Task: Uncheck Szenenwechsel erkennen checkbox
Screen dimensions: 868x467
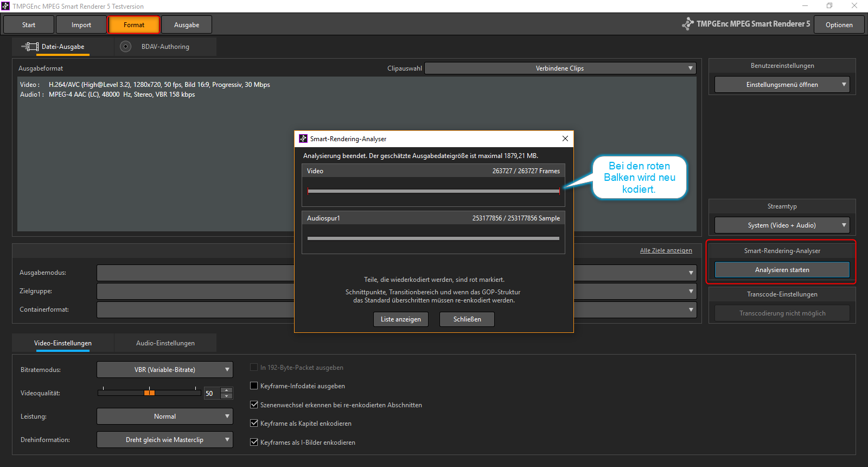Action: click(254, 405)
